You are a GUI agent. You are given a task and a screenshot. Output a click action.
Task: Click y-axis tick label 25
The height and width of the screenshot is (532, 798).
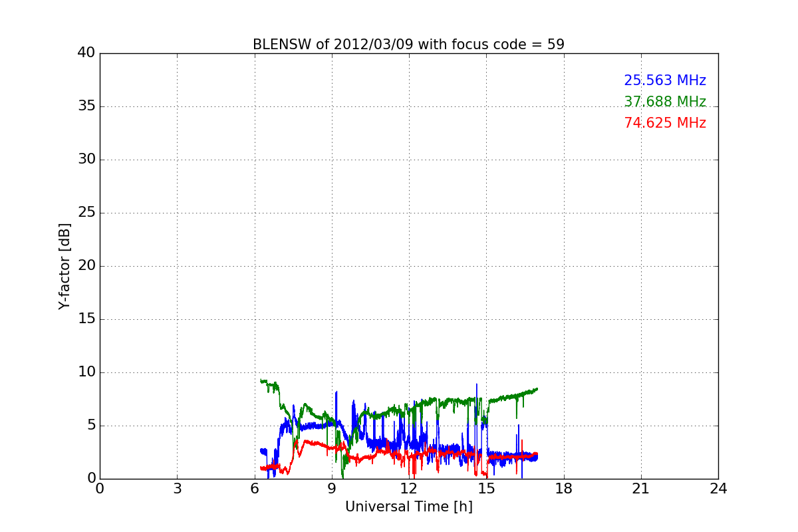tap(86, 213)
